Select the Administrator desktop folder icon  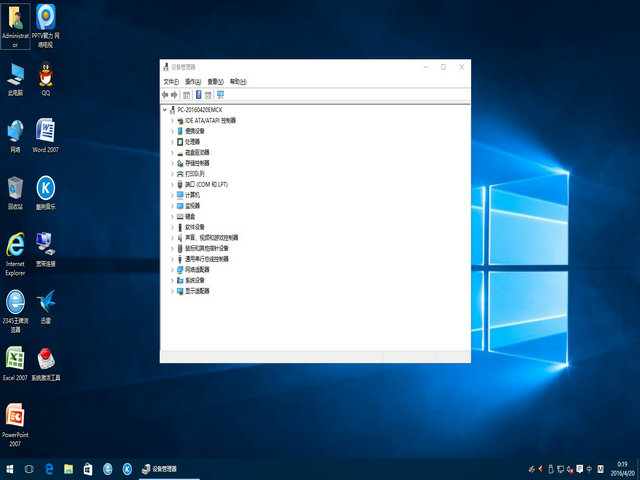[16, 26]
